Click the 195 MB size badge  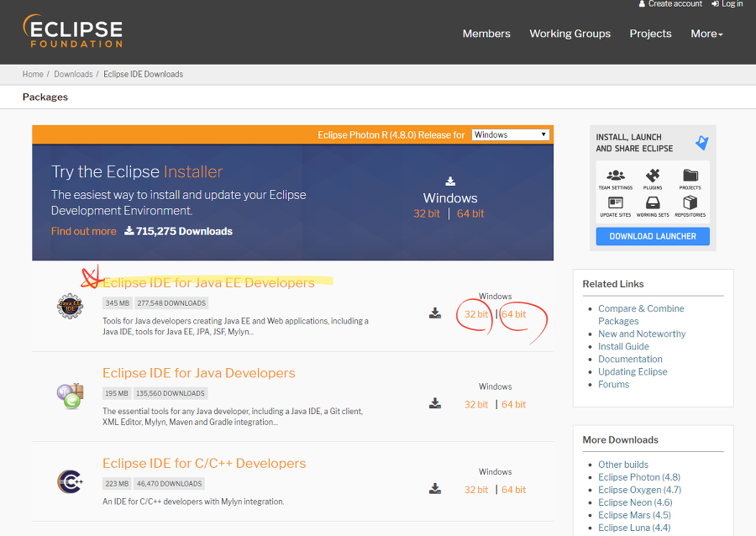[x=117, y=393]
